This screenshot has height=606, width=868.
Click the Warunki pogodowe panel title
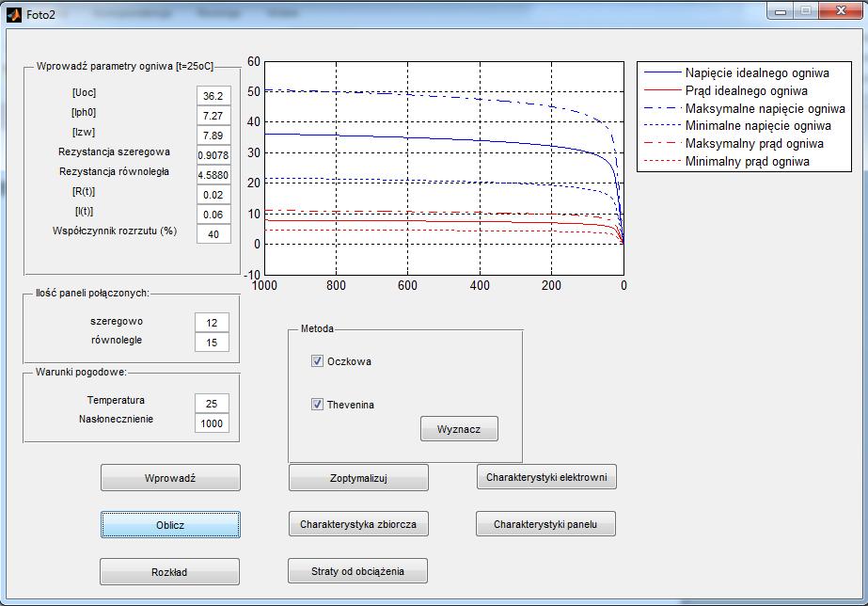pyautogui.click(x=81, y=372)
